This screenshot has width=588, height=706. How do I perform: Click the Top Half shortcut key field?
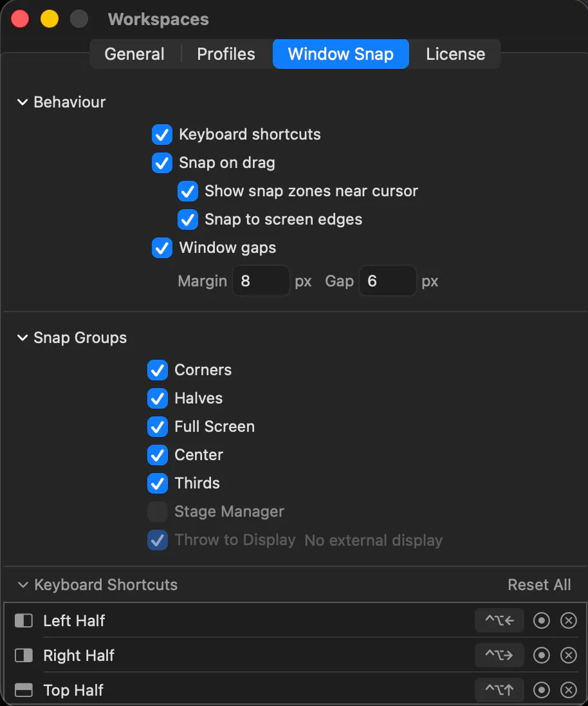coord(499,690)
